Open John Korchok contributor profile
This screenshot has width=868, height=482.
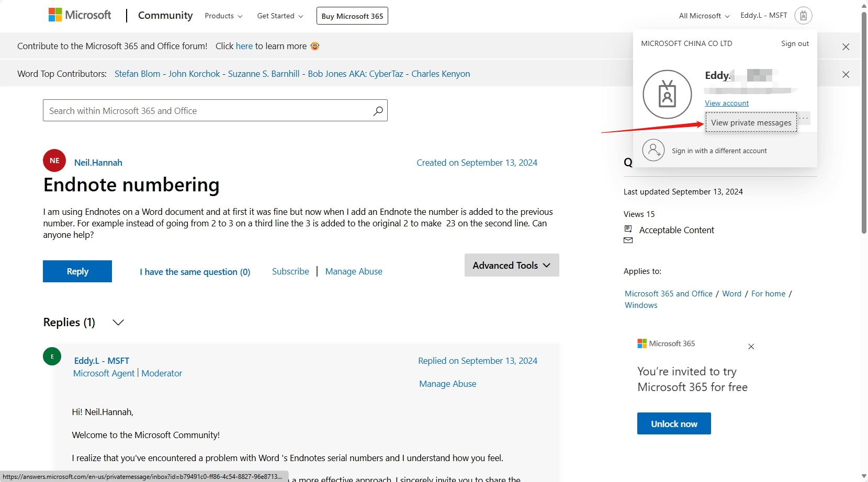click(x=194, y=74)
